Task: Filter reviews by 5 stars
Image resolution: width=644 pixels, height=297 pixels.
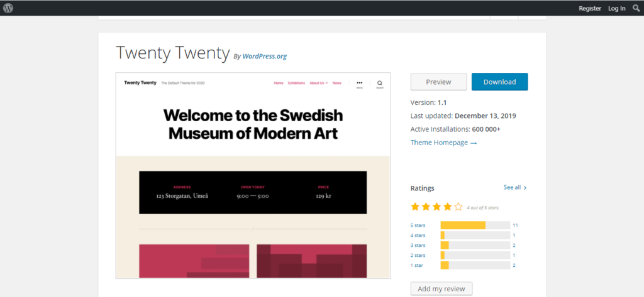Action: [x=418, y=225]
